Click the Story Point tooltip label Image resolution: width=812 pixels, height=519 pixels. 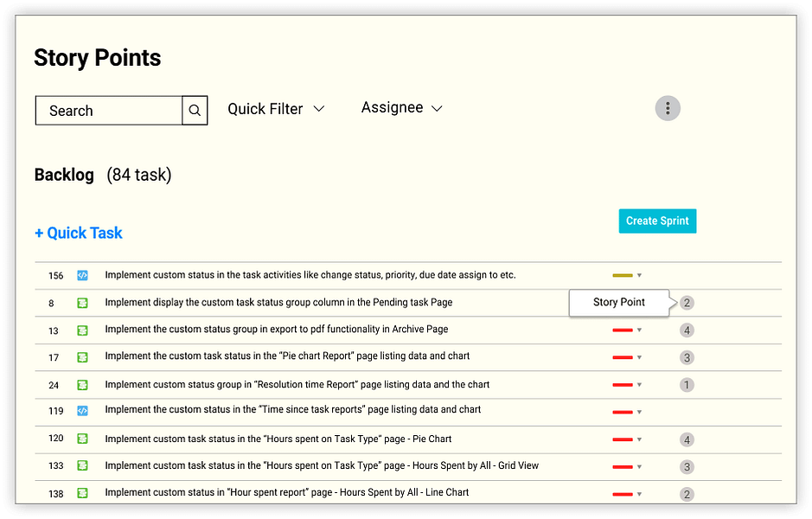click(619, 303)
